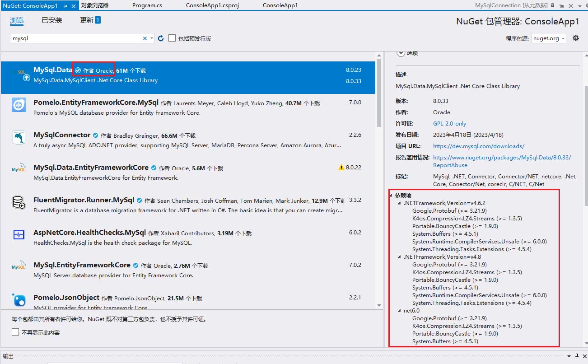The width and height of the screenshot is (588, 364).
Task: Click the pin icon on the NuGet: ConsoleApp1 tab
Action: (65, 5)
